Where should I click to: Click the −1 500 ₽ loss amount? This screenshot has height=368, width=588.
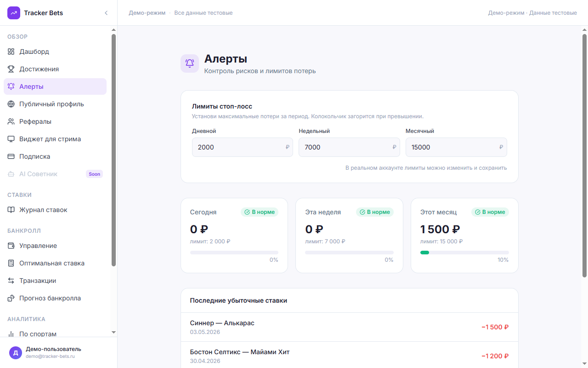click(x=495, y=327)
